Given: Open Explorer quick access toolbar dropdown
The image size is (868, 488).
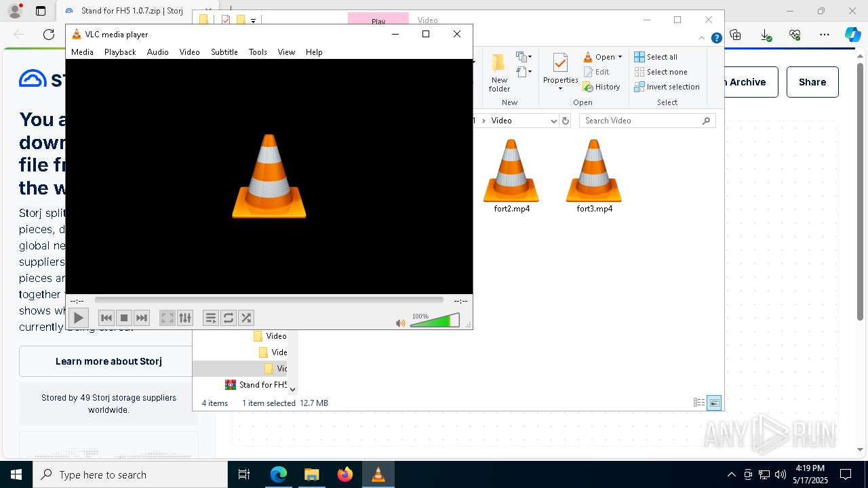Looking at the screenshot, I should coord(253,20).
